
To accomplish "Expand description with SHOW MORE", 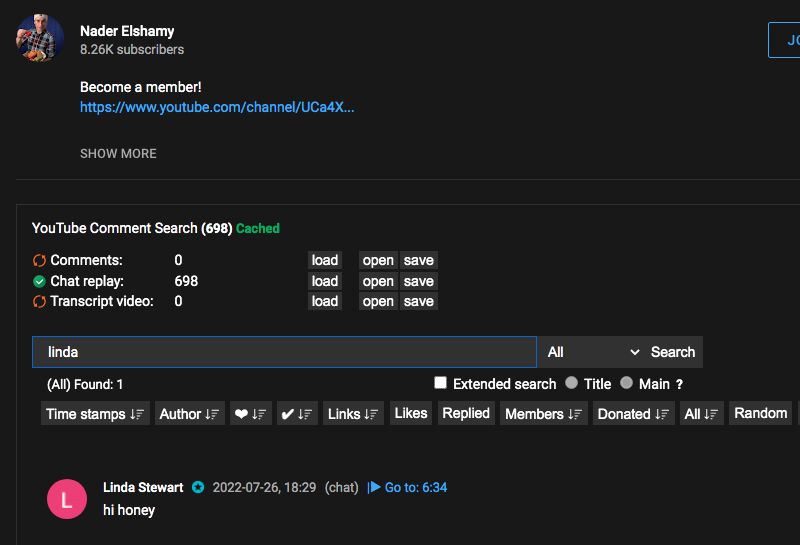I will pos(118,154).
